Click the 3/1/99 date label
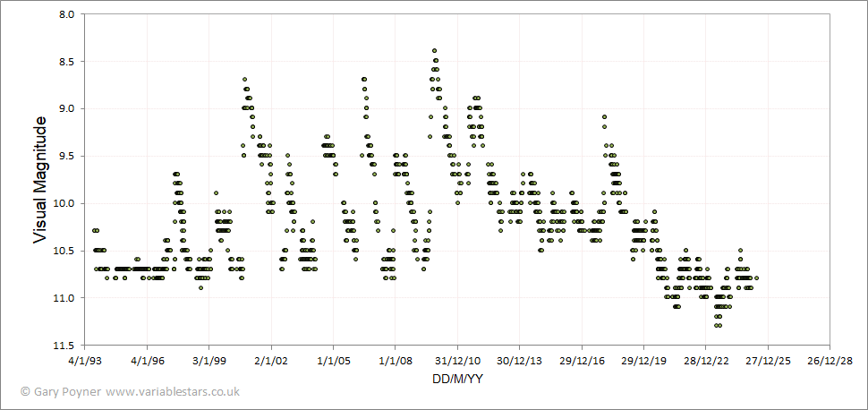Viewport: 868px width, 410px height. coord(208,362)
